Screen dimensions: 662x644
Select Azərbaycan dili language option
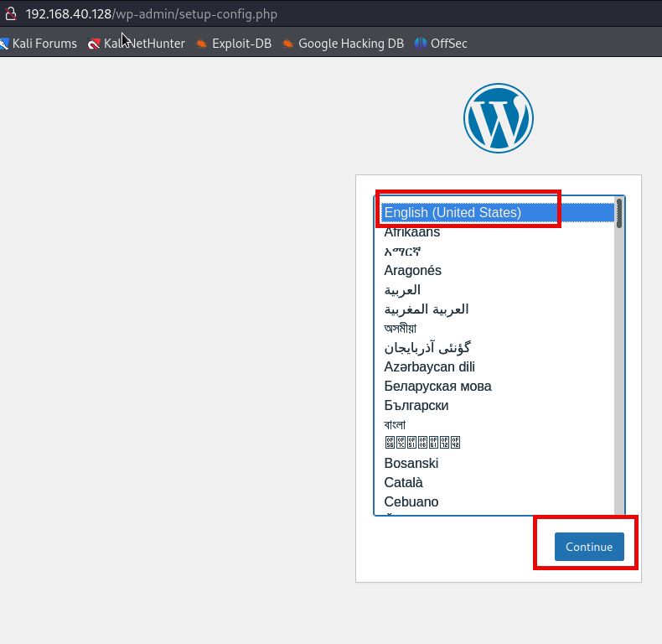tap(430, 367)
